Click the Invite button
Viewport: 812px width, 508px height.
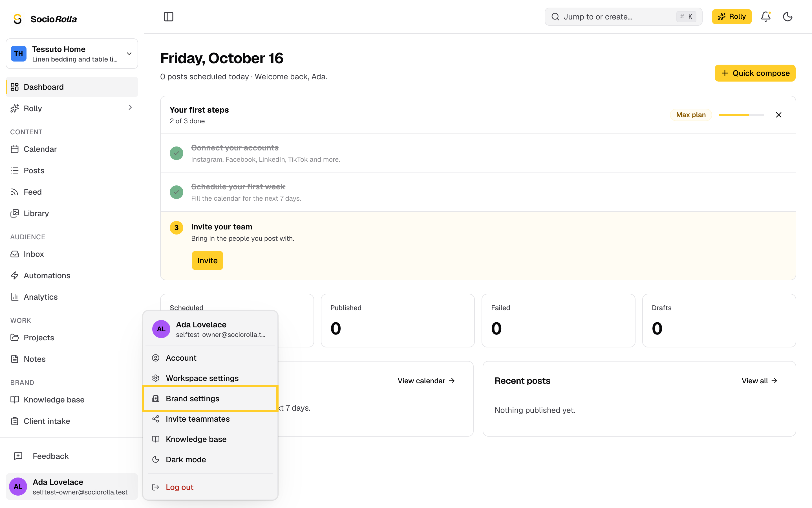207,260
